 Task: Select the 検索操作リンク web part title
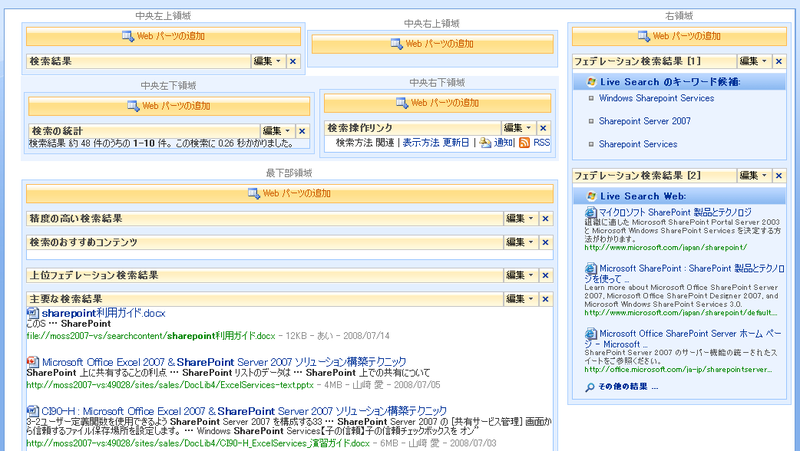[x=360, y=128]
